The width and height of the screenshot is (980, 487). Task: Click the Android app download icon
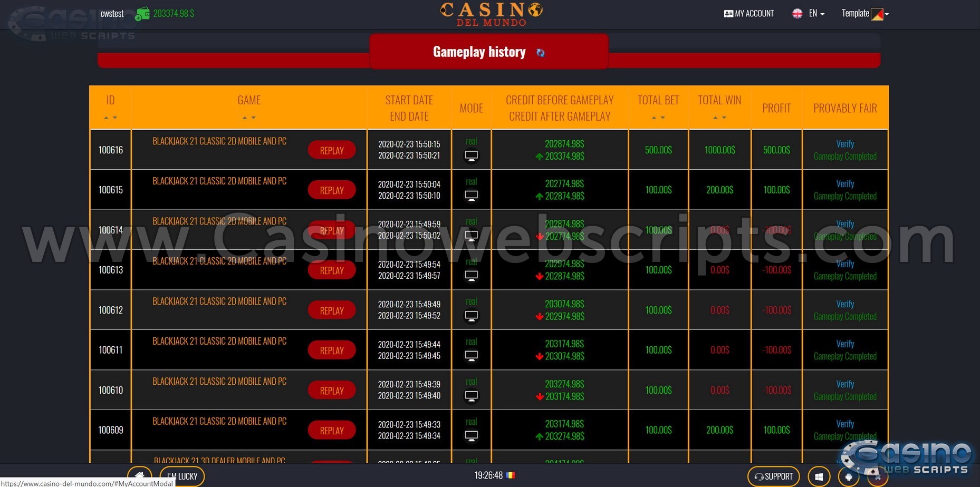coord(849,477)
